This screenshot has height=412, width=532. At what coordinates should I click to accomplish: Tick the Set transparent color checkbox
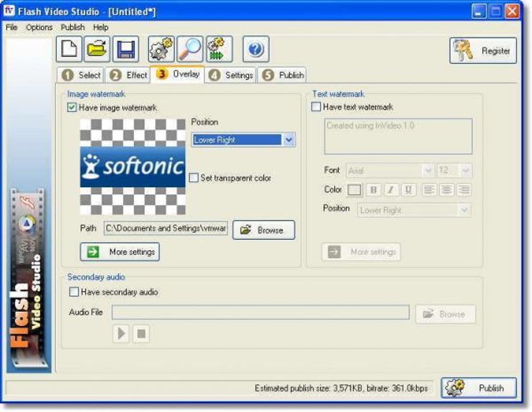(x=194, y=178)
